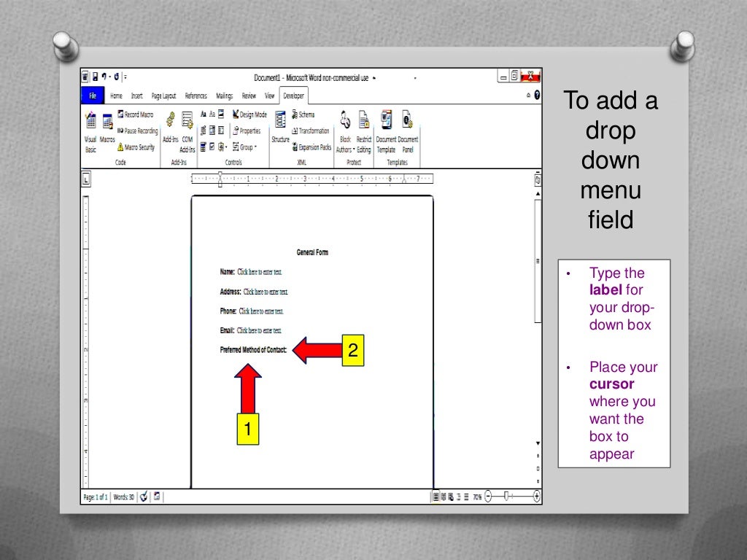
Task: Insert a Picture content control
Action: click(x=221, y=114)
